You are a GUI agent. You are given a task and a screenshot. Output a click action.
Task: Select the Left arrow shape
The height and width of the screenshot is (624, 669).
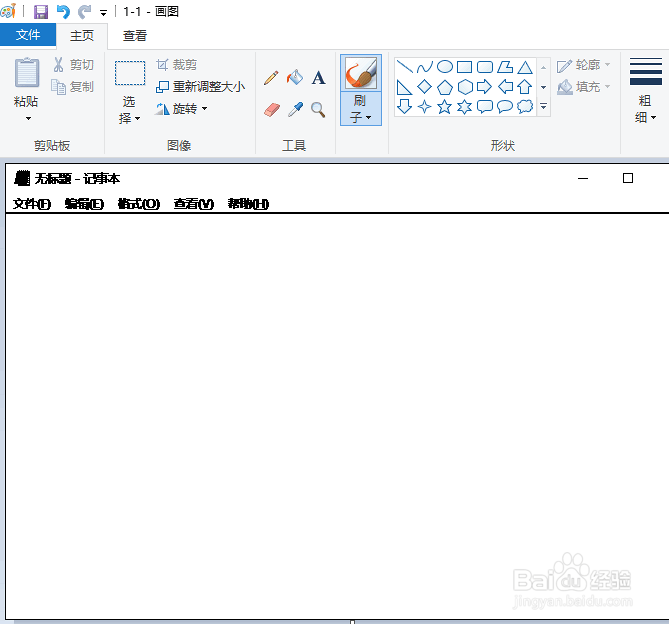(505, 87)
